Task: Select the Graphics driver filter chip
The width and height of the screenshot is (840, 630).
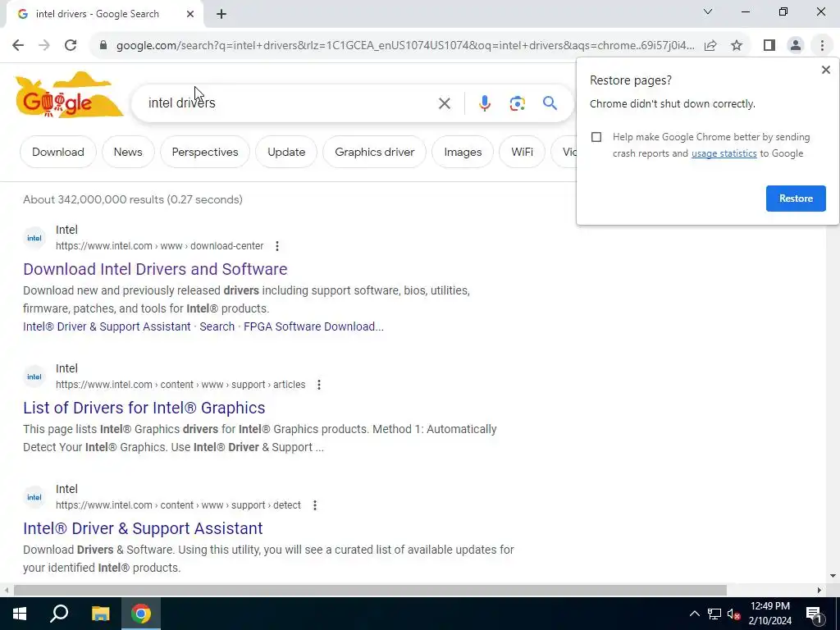Action: 374,152
